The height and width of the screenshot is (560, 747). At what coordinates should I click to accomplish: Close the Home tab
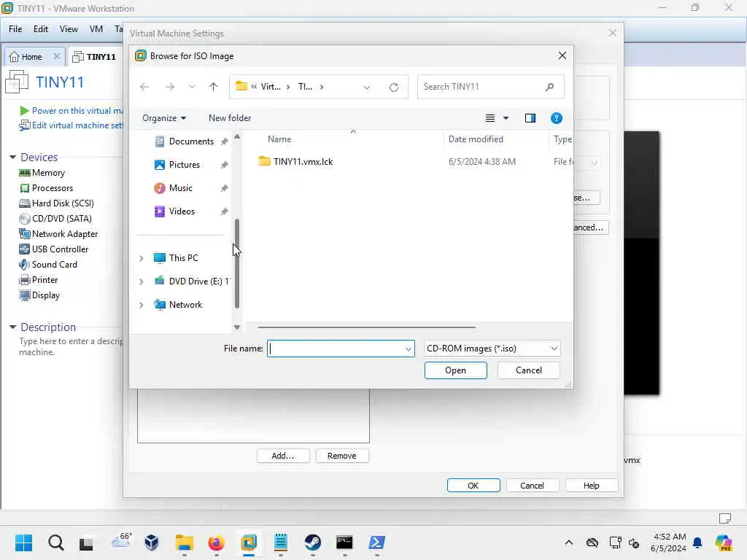click(x=57, y=56)
